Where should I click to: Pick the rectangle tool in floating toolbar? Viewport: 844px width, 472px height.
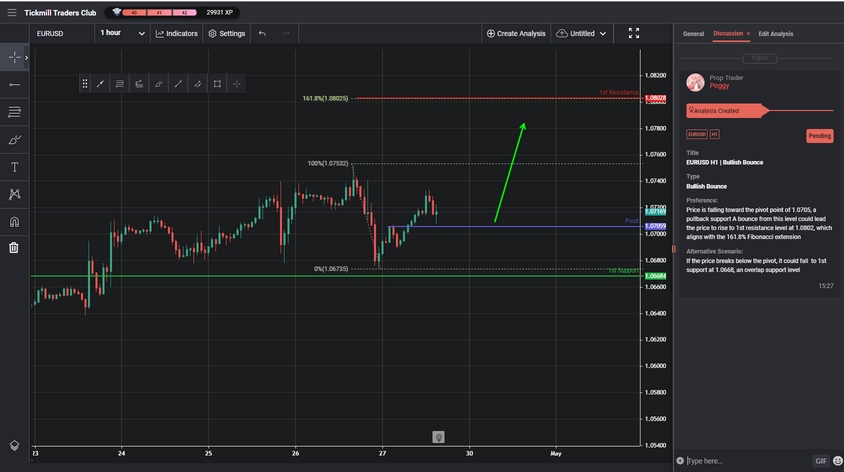point(217,84)
